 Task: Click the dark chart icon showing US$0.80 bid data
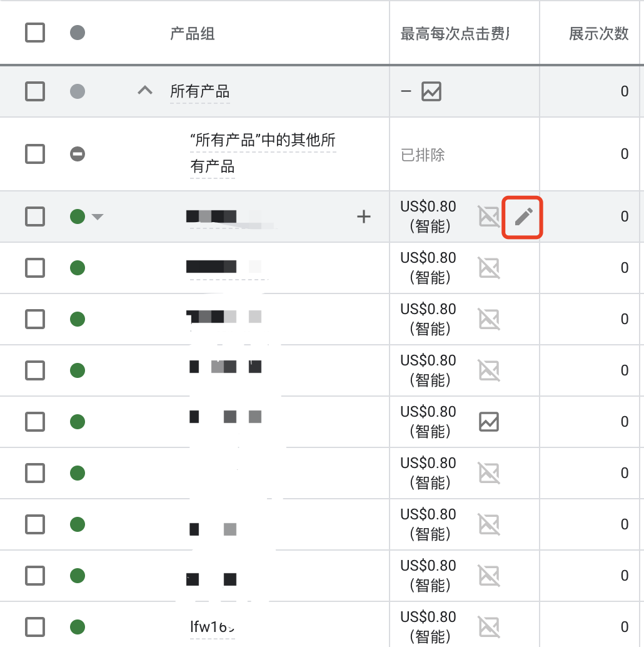point(489,421)
